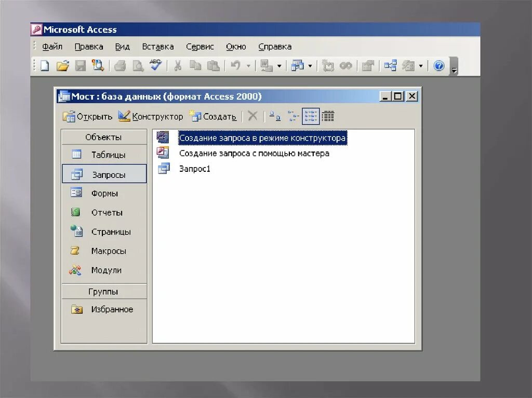Click the Save floppy disk icon
Screen dimensions: 532x398
pyautogui.click(x=81, y=65)
